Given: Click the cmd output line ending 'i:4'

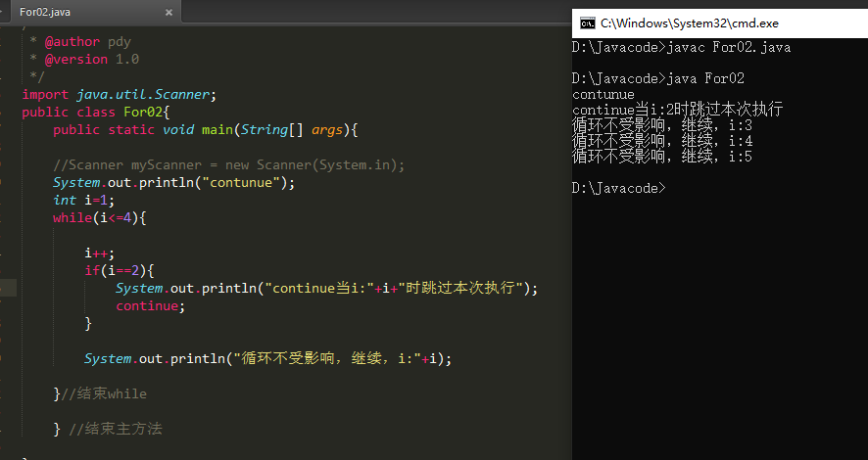Looking at the screenshot, I should [x=662, y=141].
